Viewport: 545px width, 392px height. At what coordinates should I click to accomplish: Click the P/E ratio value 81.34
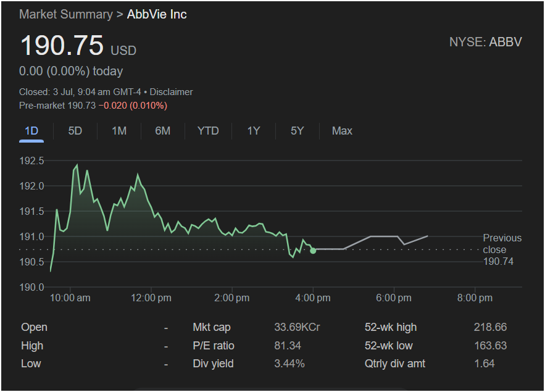288,346
